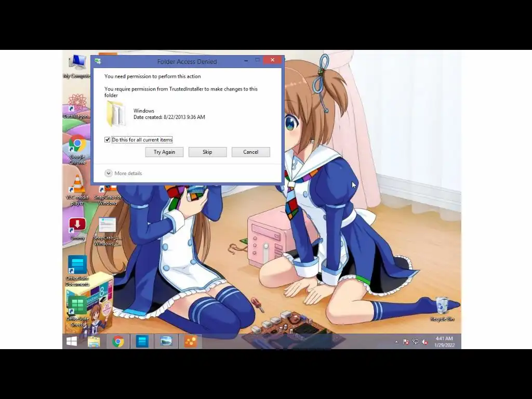Select the SnapCrab for Windows desktop icon
Image resolution: width=532 pixels, height=399 pixels.
108,194
